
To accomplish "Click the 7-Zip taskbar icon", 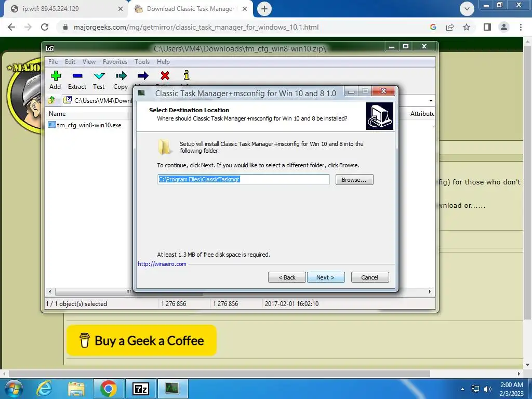I will (x=141, y=389).
